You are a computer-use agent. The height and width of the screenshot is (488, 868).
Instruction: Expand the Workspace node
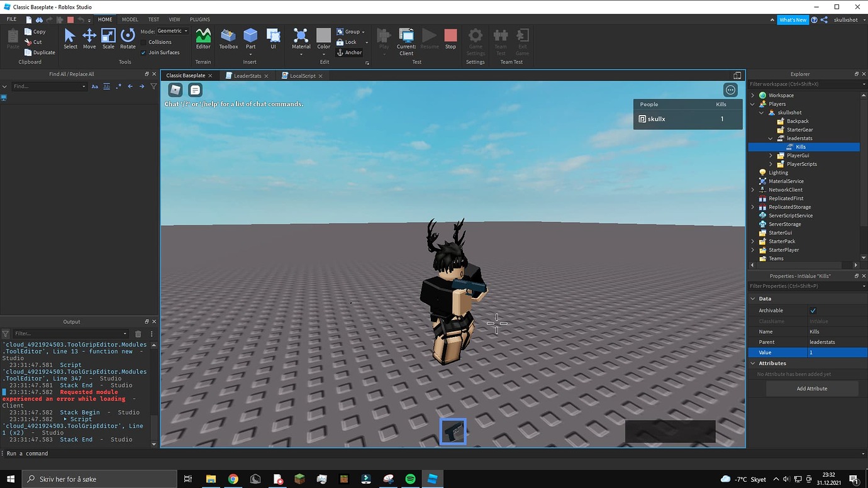click(x=753, y=96)
